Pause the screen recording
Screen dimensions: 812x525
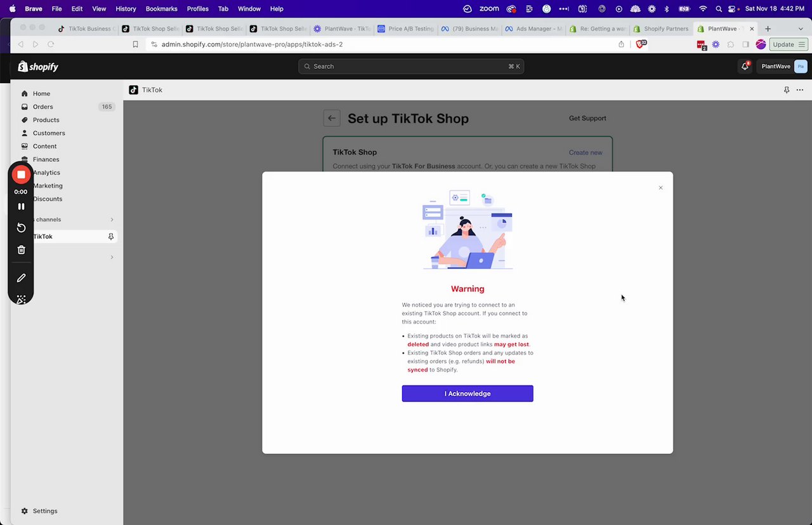coord(21,206)
